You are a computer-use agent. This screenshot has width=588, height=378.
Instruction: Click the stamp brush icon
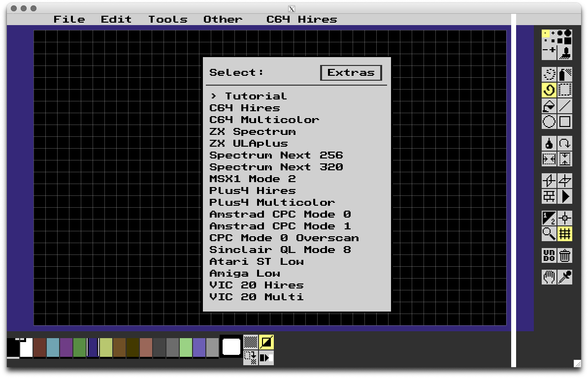pyautogui.click(x=565, y=53)
